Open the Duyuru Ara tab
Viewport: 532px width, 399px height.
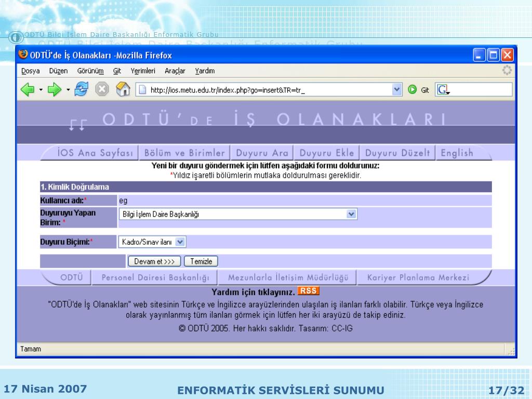pyautogui.click(x=262, y=153)
